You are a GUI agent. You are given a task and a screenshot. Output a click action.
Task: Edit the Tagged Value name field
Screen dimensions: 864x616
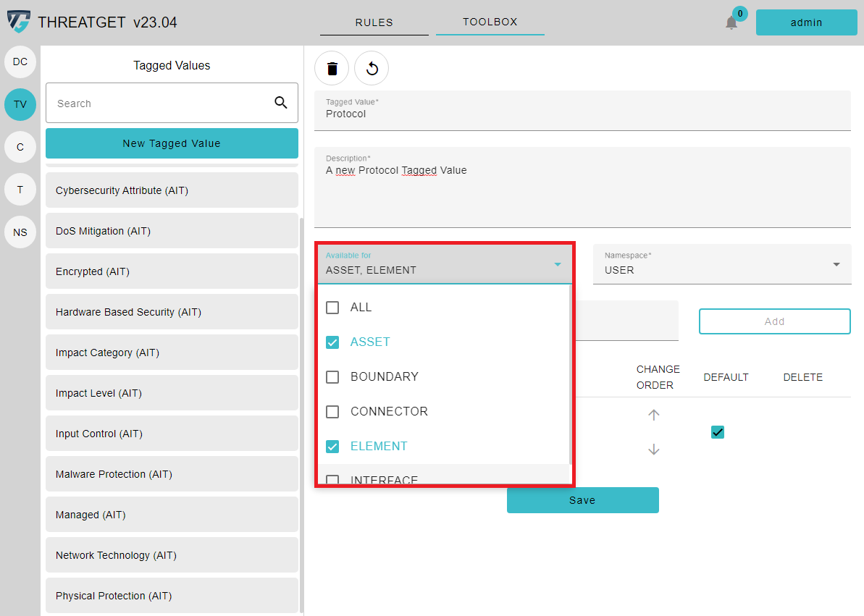582,111
